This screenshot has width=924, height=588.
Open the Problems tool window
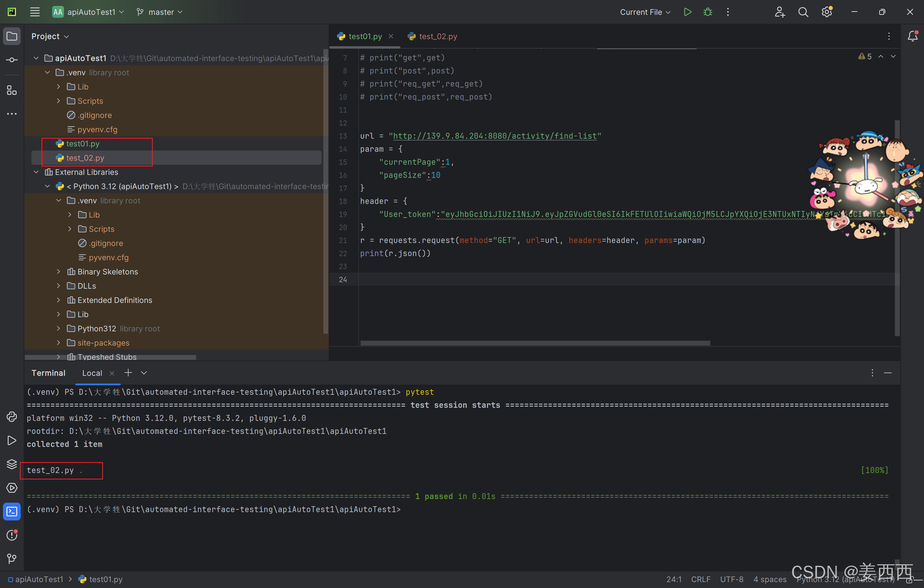pos(12,535)
